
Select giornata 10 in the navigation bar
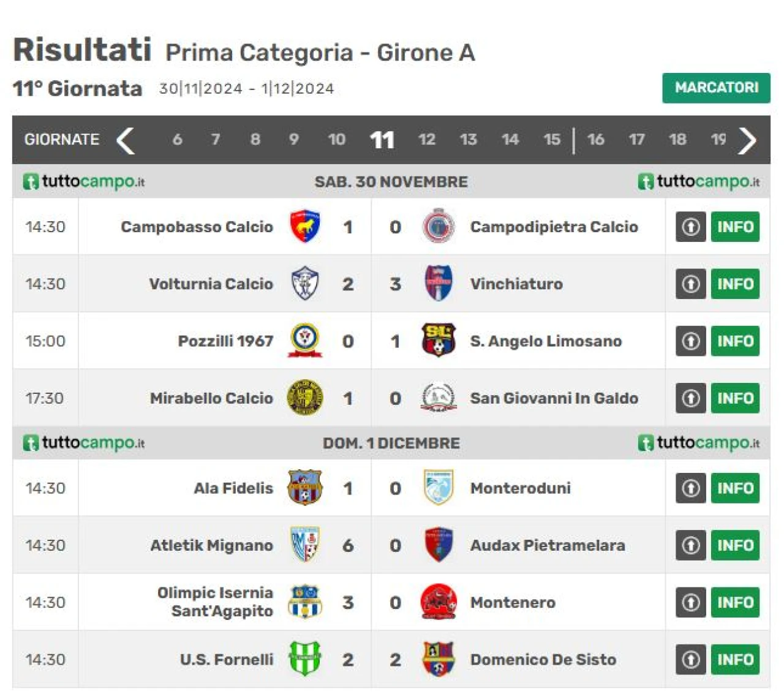[337, 140]
